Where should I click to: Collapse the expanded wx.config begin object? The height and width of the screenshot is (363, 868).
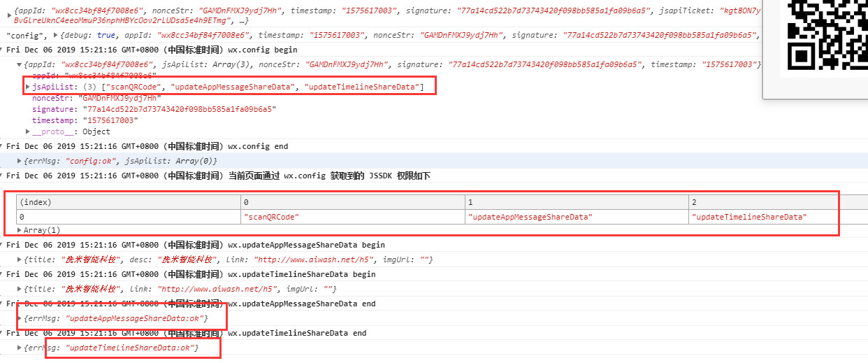tap(20, 64)
